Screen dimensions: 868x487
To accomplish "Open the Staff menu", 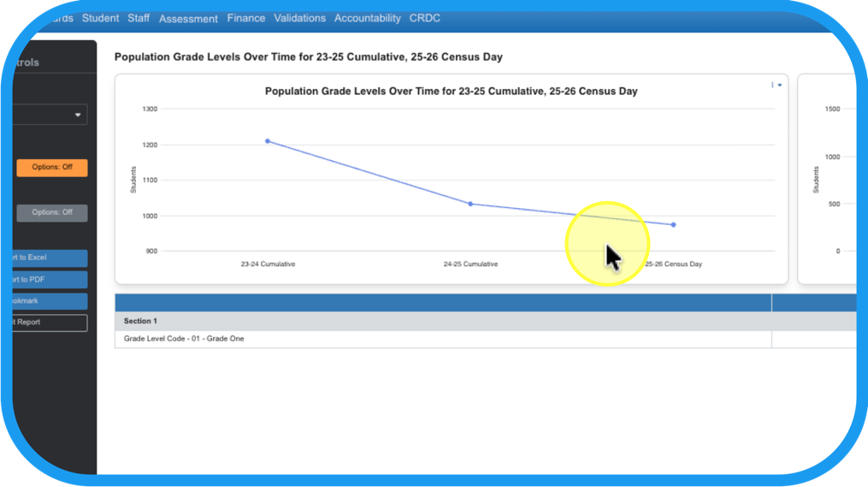I will [x=139, y=18].
